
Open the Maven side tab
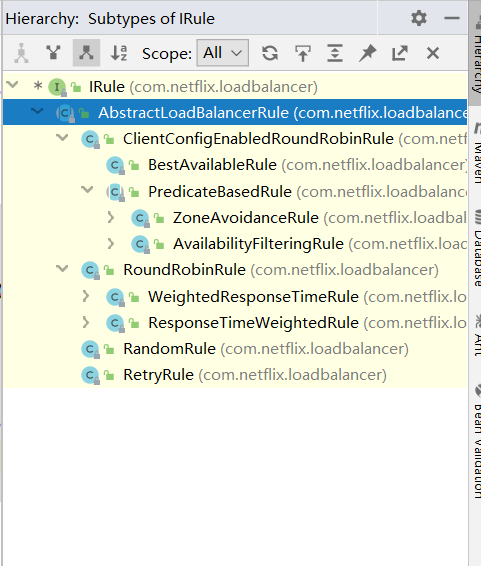pyautogui.click(x=477, y=153)
